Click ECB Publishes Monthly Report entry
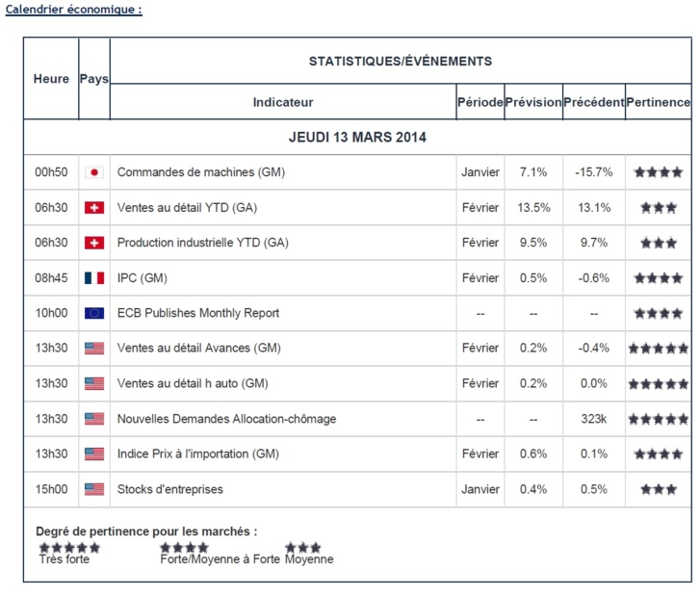This screenshot has width=700, height=597. point(198,313)
